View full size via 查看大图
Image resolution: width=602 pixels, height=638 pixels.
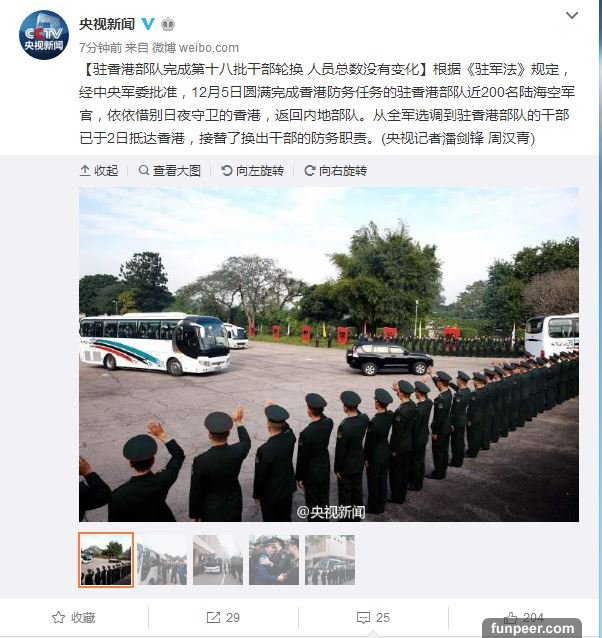(170, 170)
